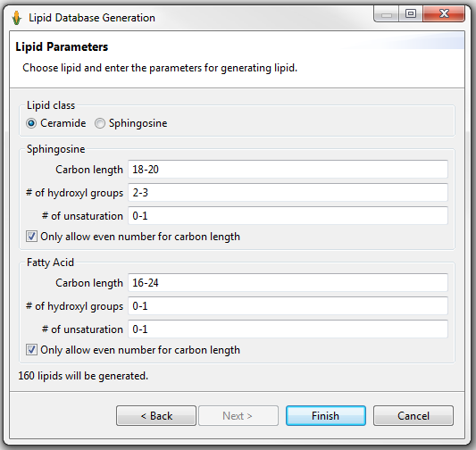Image resolution: width=476 pixels, height=450 pixels.
Task: Focus Sphingosine hydroxyl groups field showing 2-3
Action: [288, 192]
